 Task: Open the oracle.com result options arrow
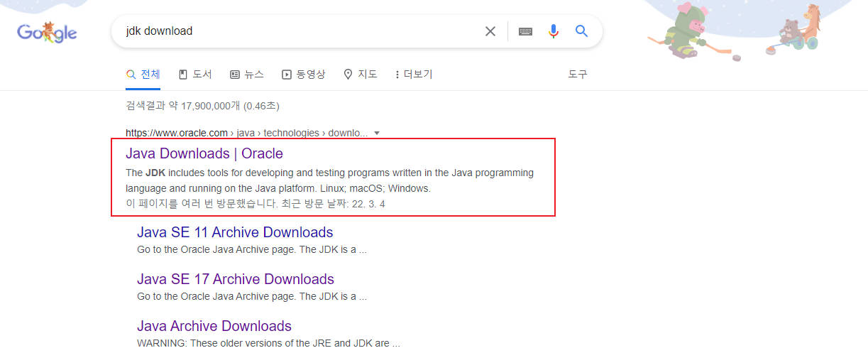[377, 133]
